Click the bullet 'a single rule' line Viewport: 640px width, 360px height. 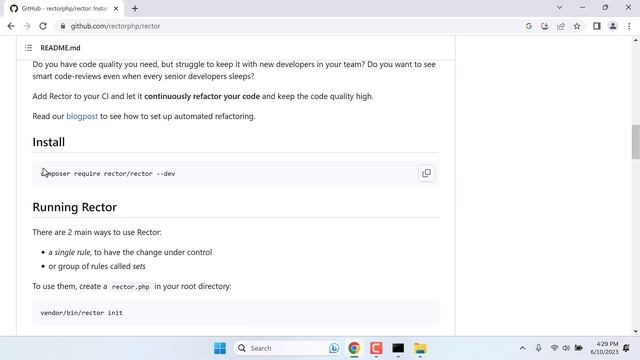pos(130,252)
